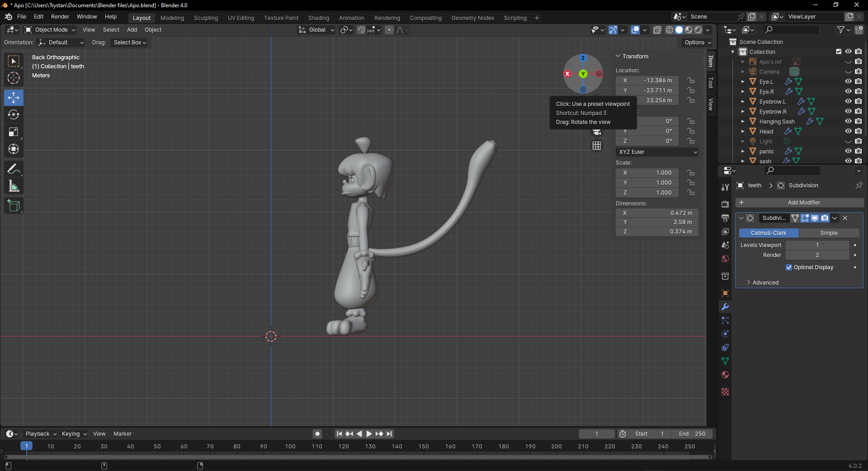Pick the Measure tool
The height and width of the screenshot is (471, 868).
[14, 186]
